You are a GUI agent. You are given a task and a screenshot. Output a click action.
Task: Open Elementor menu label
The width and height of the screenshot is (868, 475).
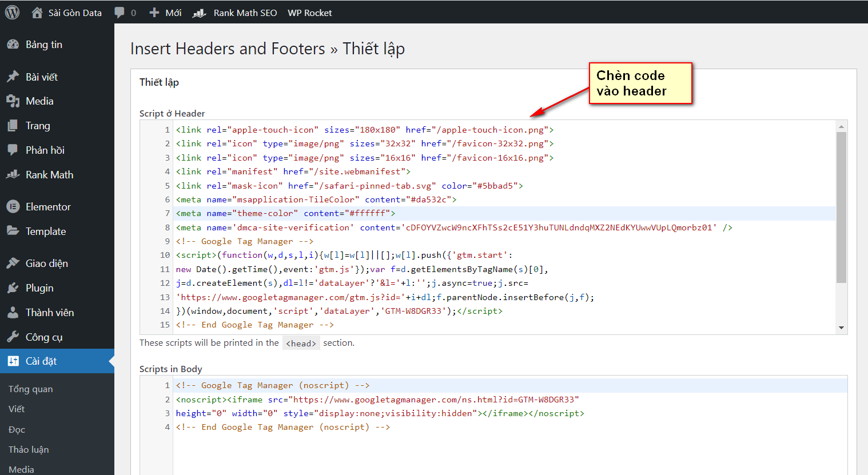point(48,207)
